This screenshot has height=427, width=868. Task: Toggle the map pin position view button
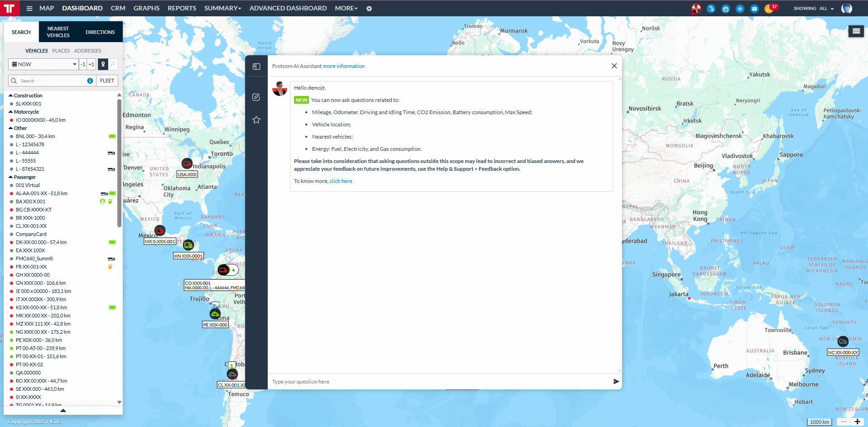[103, 64]
